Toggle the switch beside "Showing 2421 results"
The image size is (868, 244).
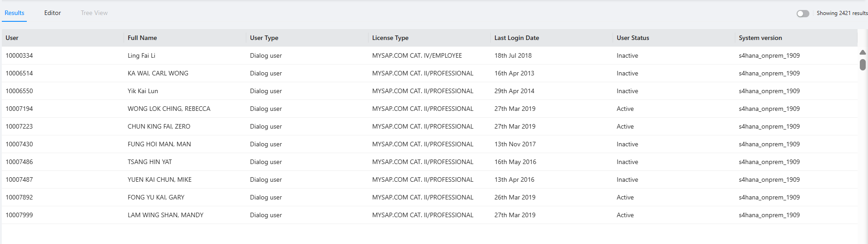[x=803, y=14]
